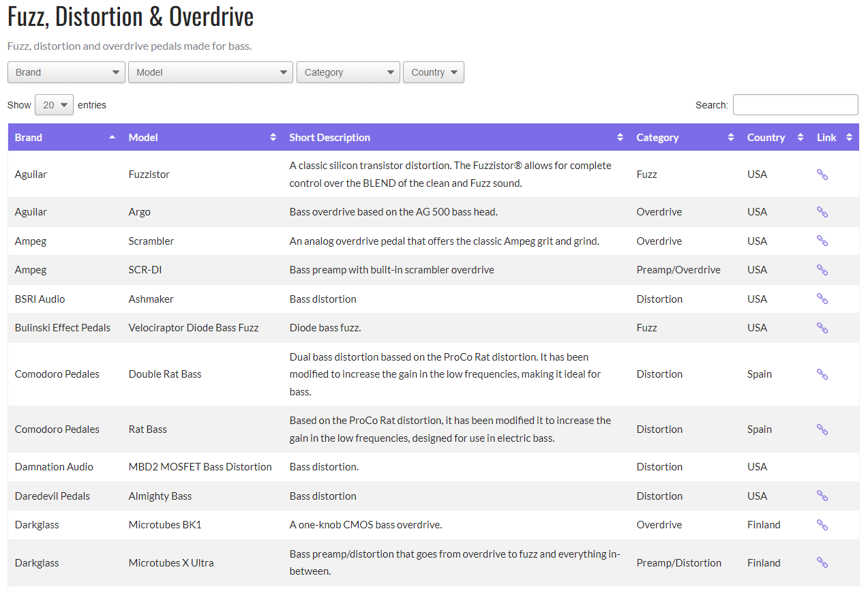Open the link icon for Aguilar Fuzzistor
The width and height of the screenshot is (868, 589).
(x=822, y=175)
